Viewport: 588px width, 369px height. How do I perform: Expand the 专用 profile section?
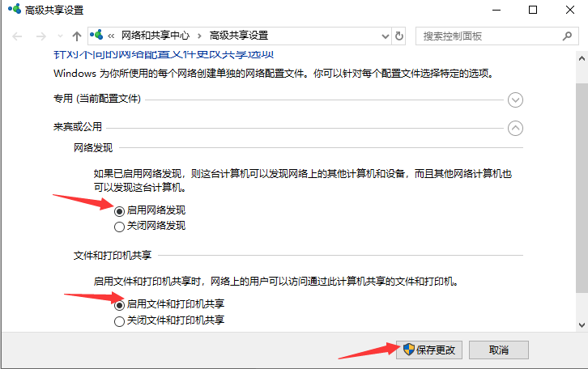(515, 100)
